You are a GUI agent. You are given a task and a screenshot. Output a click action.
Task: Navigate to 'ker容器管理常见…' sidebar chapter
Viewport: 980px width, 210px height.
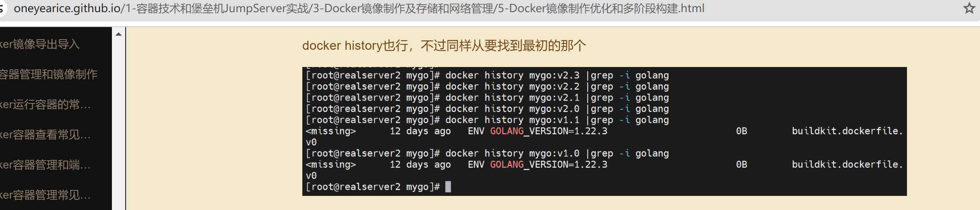click(x=45, y=195)
